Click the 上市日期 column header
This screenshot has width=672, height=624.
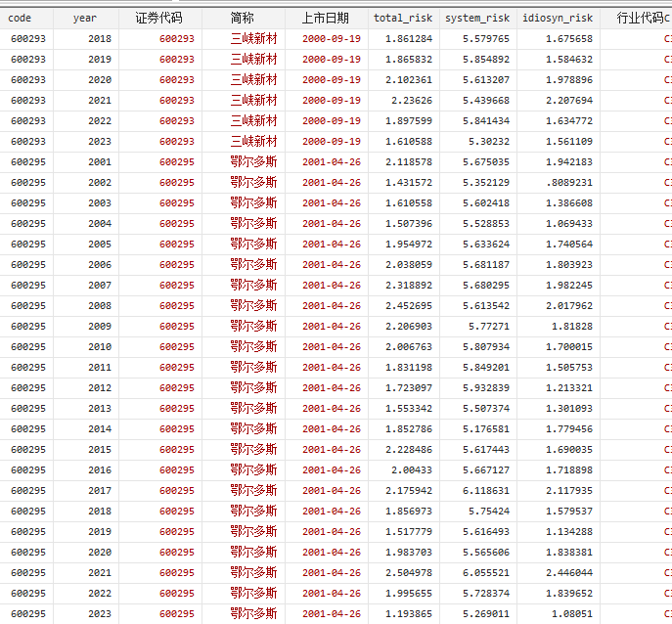click(x=326, y=18)
